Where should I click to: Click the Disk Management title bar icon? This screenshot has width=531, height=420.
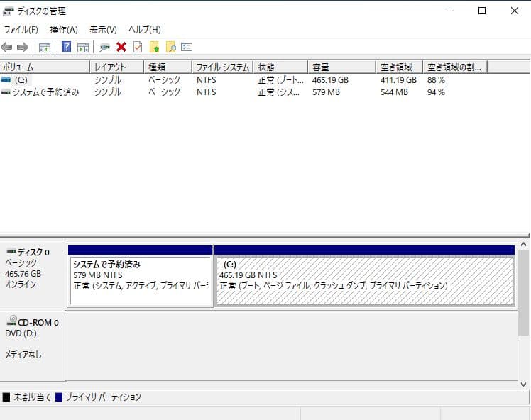8,11
